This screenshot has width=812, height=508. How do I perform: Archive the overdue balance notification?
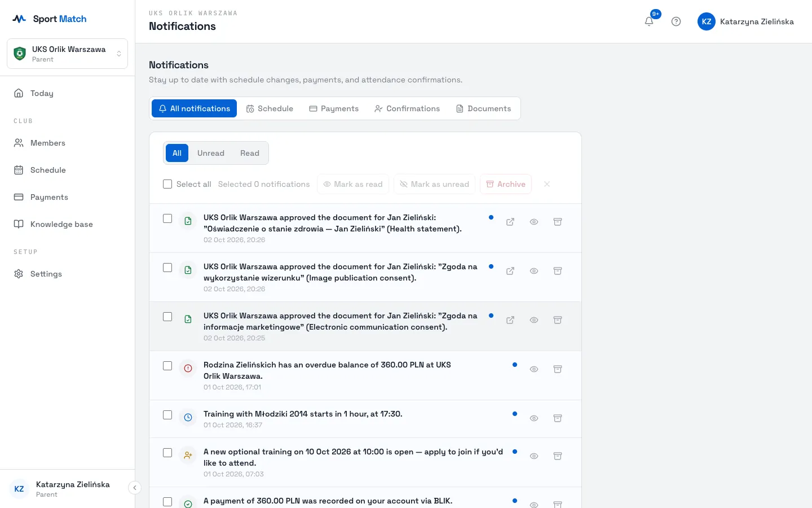[x=558, y=369]
